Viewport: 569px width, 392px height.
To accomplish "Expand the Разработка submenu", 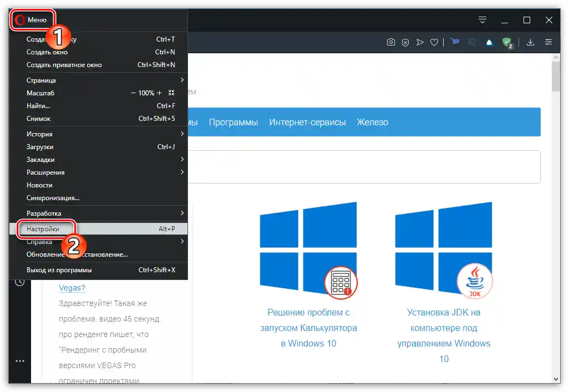I will tap(98, 213).
